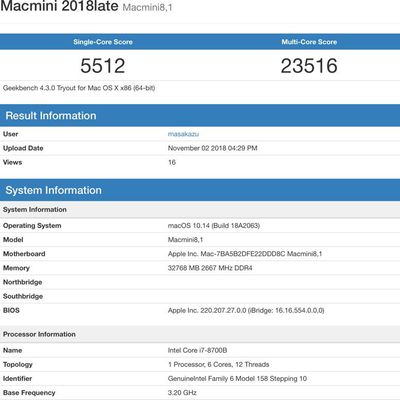The width and height of the screenshot is (400, 400).
Task: Select the 'Intel Core i7-8700B' processor name
Action: [197, 350]
